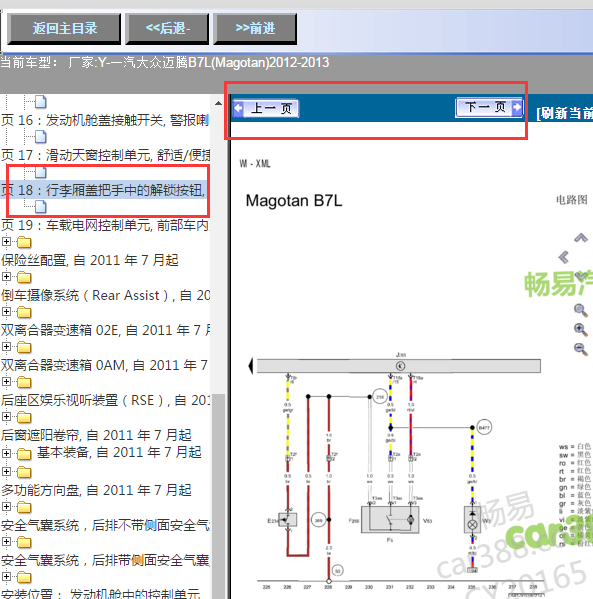Select 多功能方向盘 entry
This screenshot has width=593, height=599.
[x=96, y=491]
